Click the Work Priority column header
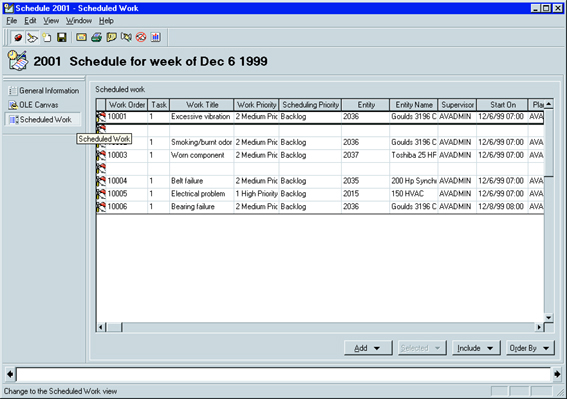567x399 pixels. [256, 105]
